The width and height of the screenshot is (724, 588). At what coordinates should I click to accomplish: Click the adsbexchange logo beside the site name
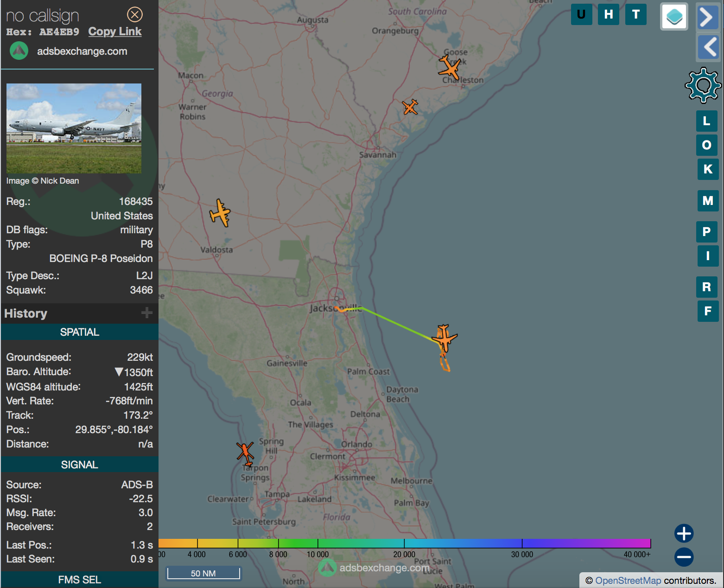19,51
